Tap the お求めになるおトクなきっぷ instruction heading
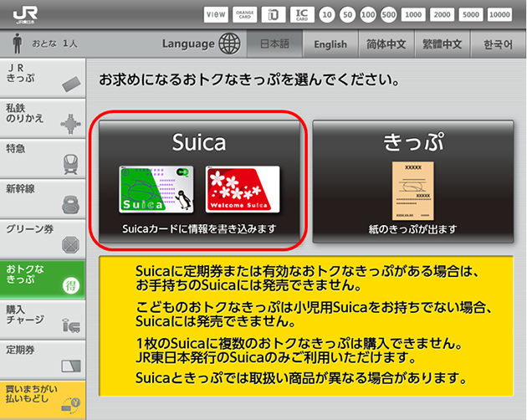This screenshot has width=527, height=420. pyautogui.click(x=249, y=80)
